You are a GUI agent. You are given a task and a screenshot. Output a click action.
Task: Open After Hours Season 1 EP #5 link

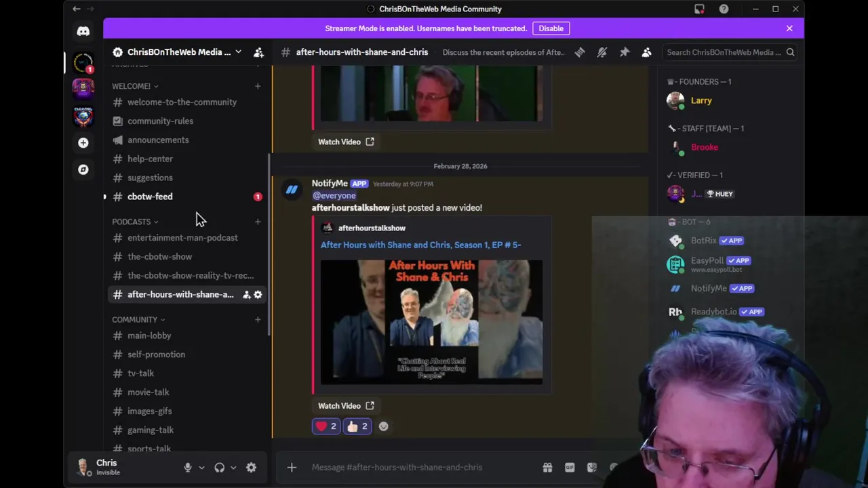(421, 245)
